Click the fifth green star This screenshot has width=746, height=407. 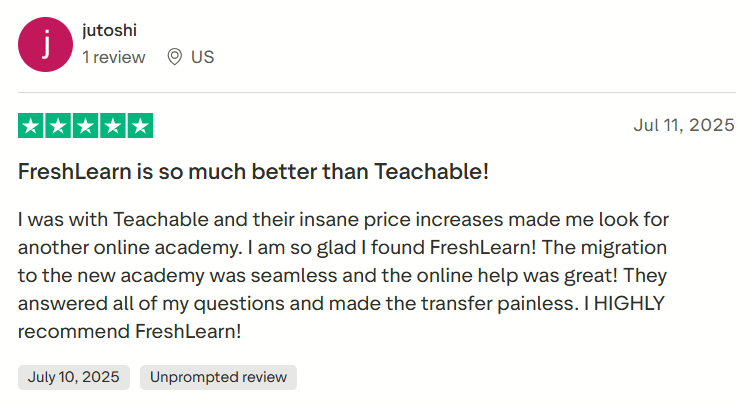pos(140,126)
